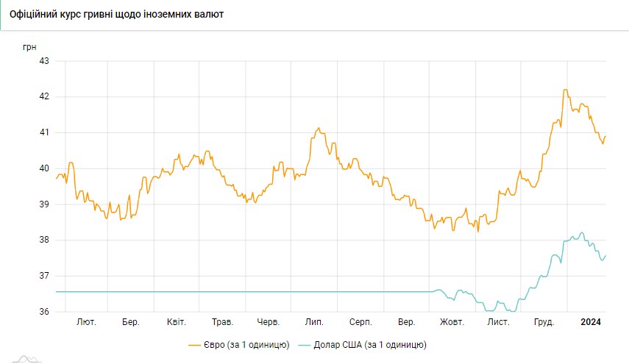Click the bold 2024 year axis label
Screen dimensions: 629x364
pyautogui.click(x=591, y=323)
